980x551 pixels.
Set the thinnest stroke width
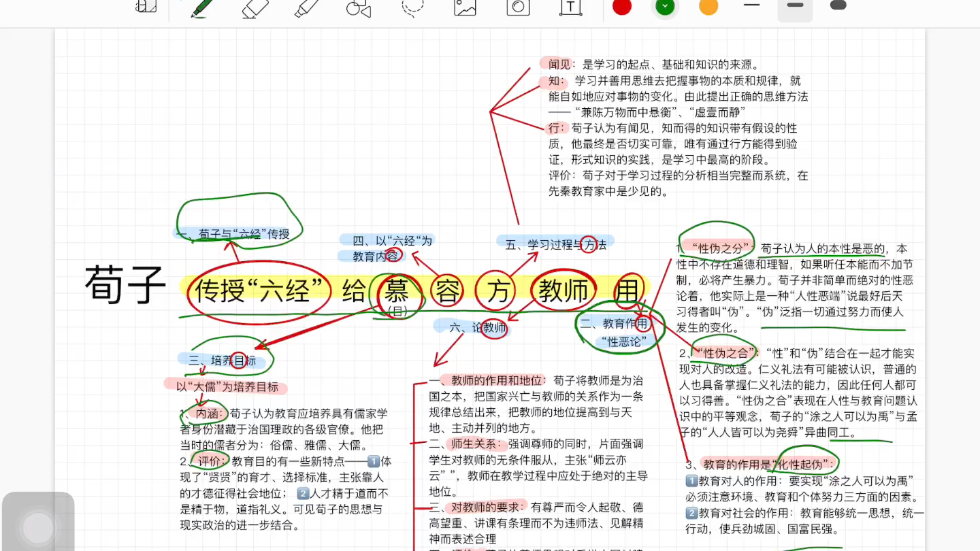pos(751,5)
